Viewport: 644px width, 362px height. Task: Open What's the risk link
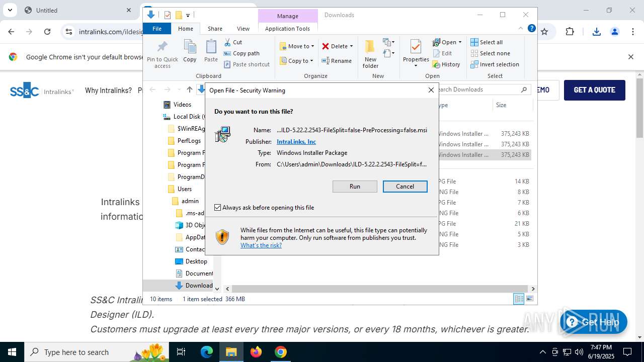coord(261,245)
